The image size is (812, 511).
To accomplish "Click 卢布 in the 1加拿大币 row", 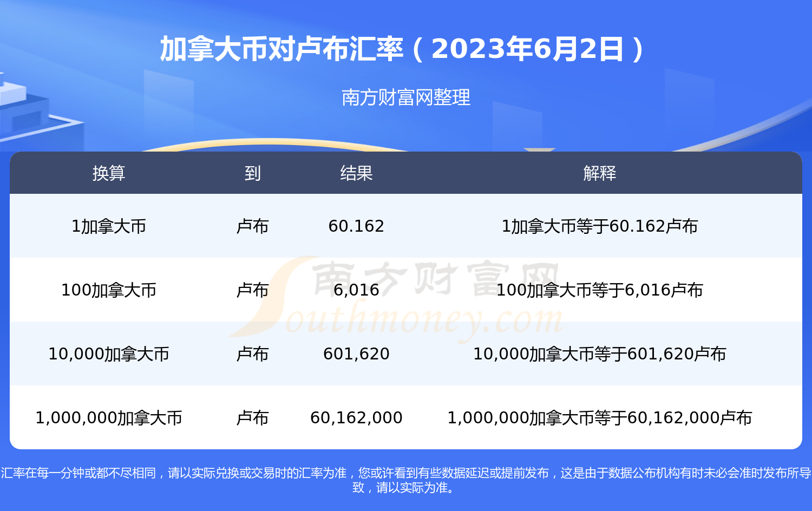I will pyautogui.click(x=252, y=226).
